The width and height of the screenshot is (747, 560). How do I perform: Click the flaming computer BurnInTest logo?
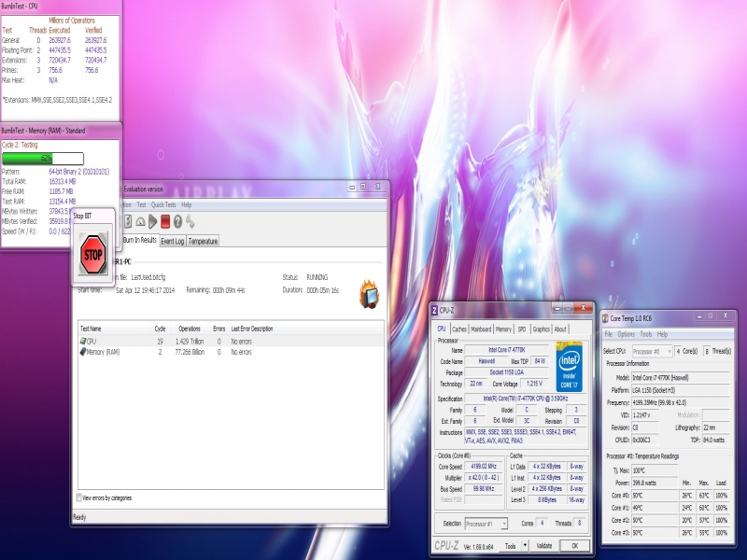tap(369, 294)
